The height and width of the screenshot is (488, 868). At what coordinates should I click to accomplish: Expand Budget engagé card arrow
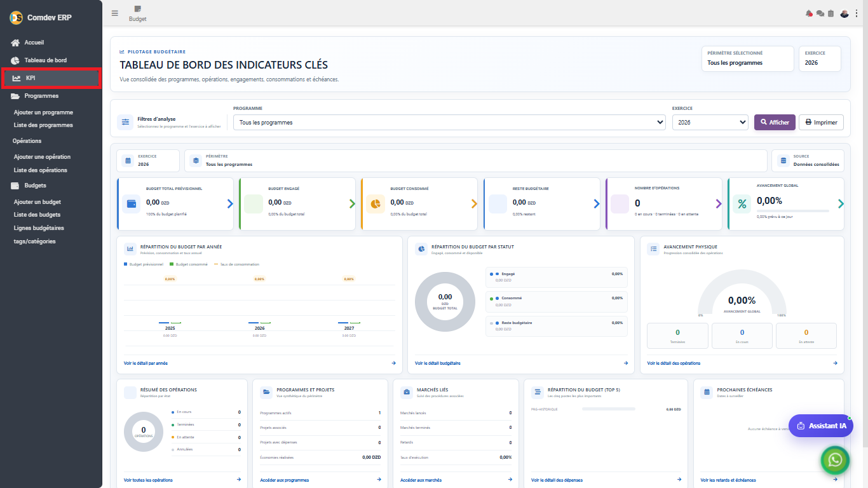pos(352,204)
